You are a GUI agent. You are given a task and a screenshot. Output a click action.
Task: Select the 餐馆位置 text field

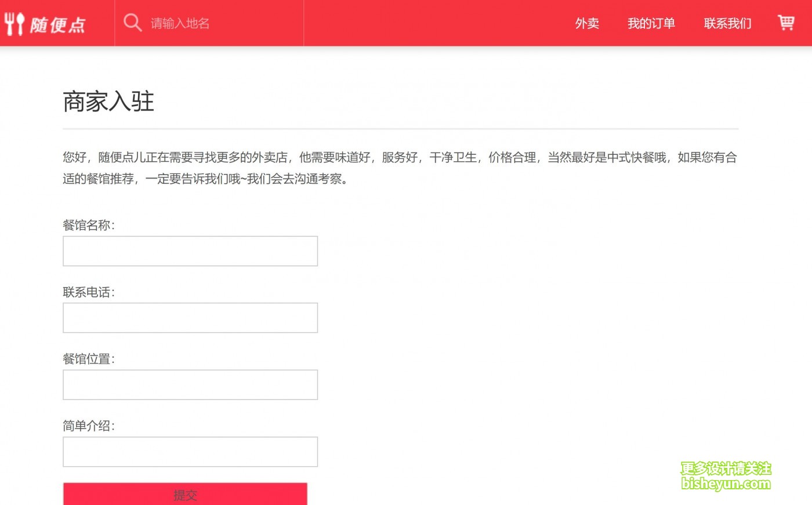coord(190,385)
